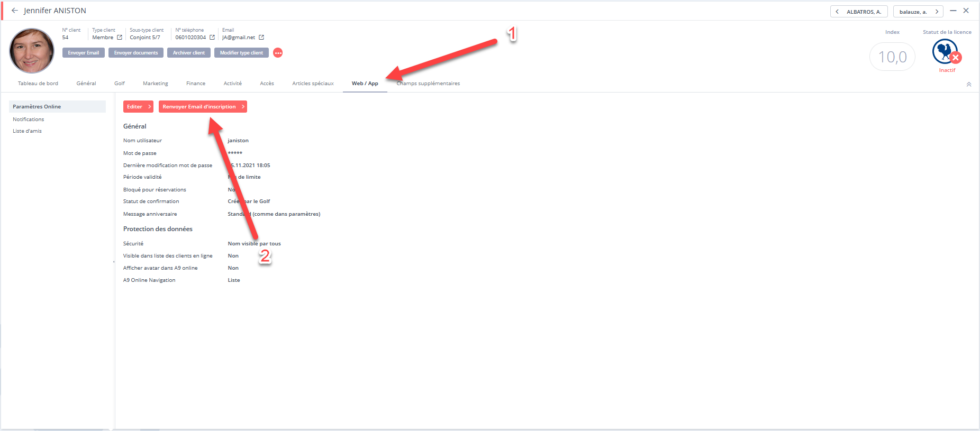The image size is (980, 431).
Task: Open the red more actions ellipsis button
Action: click(278, 53)
